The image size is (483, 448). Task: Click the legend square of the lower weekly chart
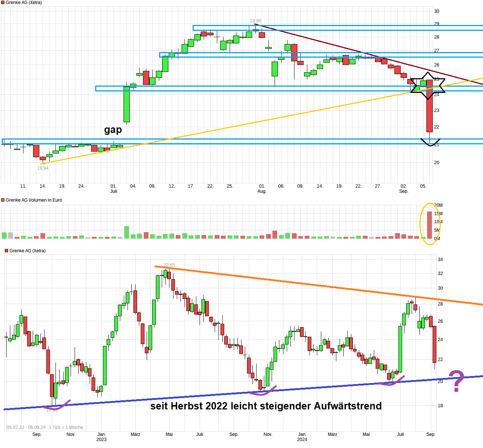(6, 250)
